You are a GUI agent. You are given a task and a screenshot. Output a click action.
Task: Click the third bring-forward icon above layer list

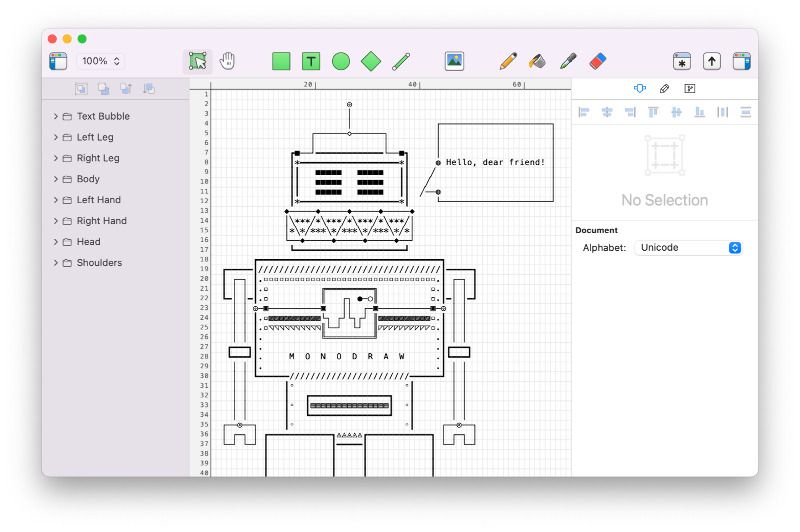pyautogui.click(x=126, y=89)
